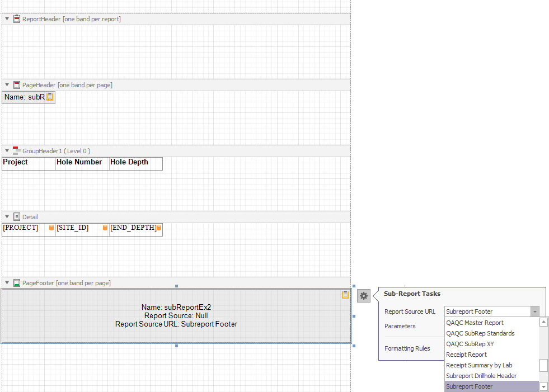Select the Hole Depth header cell
Image resolution: width=549 pixels, height=392 pixels.
[x=136, y=164]
